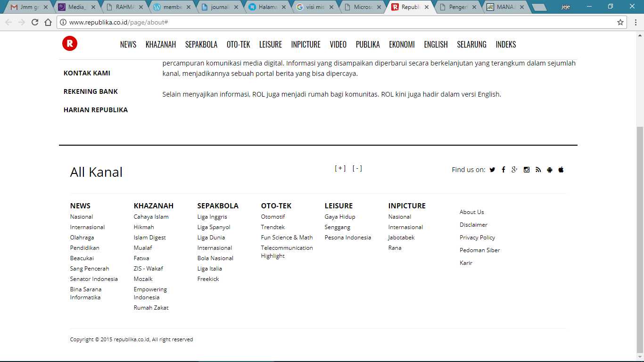This screenshot has height=362, width=644.
Task: Close the Gmail tab
Action: click(x=46, y=7)
